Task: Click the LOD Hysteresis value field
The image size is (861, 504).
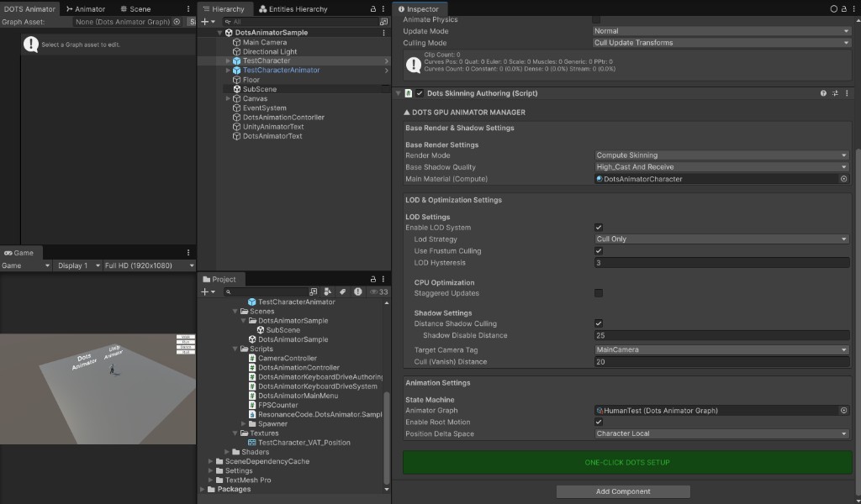Action: (722, 263)
